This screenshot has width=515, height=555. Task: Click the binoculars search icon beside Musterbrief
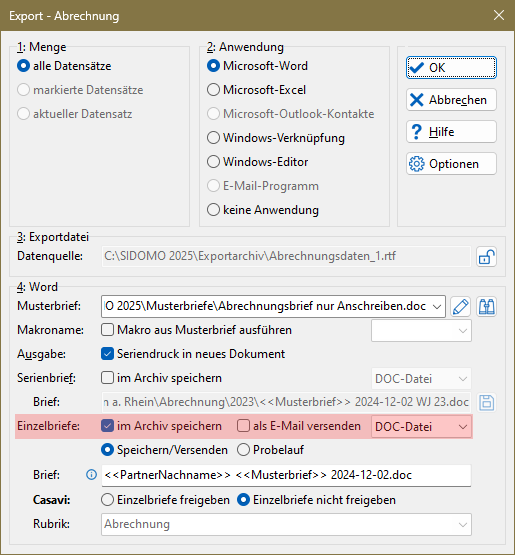point(486,307)
